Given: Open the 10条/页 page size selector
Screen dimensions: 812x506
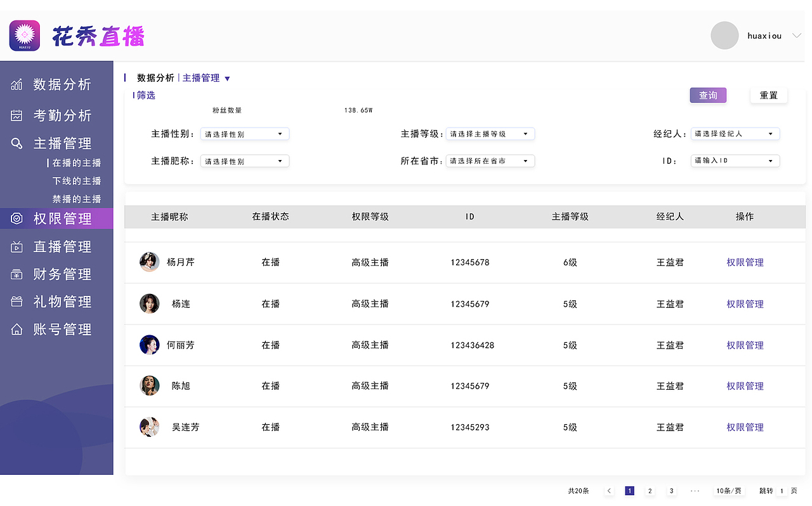Looking at the screenshot, I should (728, 491).
